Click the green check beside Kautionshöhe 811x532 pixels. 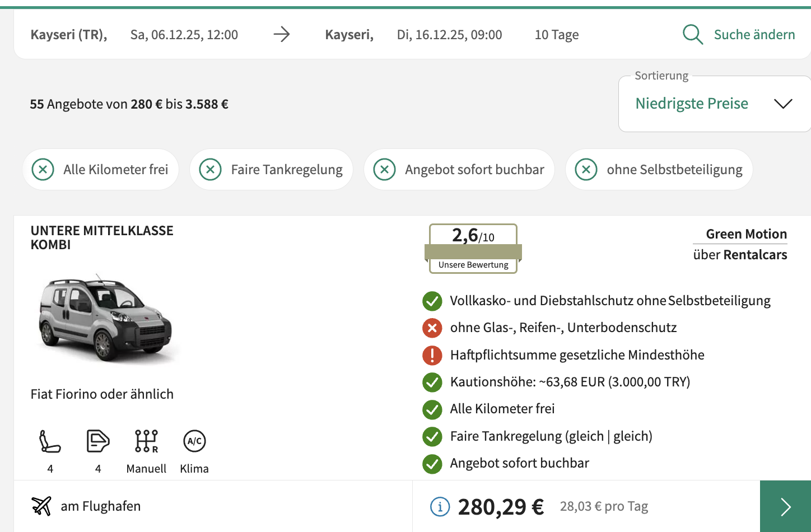coord(432,382)
